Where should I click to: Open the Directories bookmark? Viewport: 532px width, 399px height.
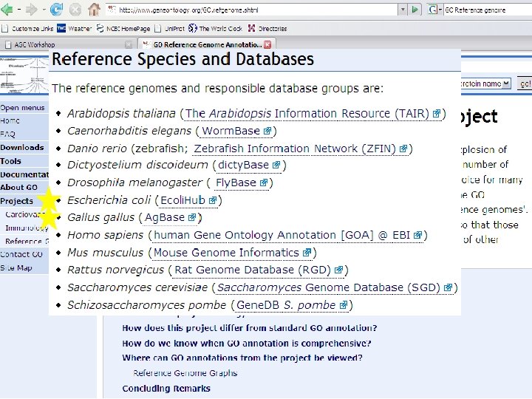tap(267, 29)
